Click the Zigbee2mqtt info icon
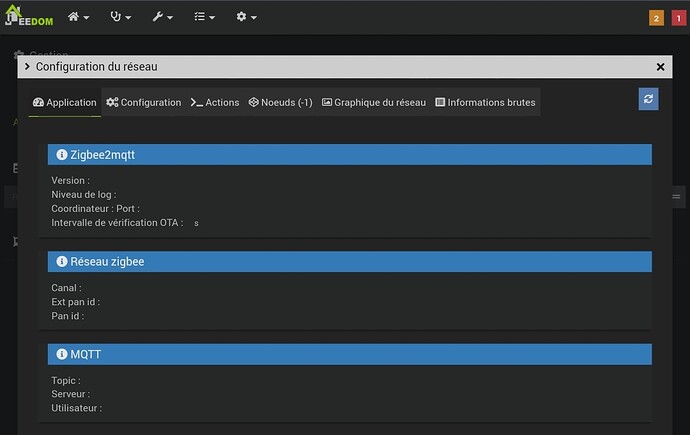This screenshot has height=435, width=690. click(x=62, y=155)
